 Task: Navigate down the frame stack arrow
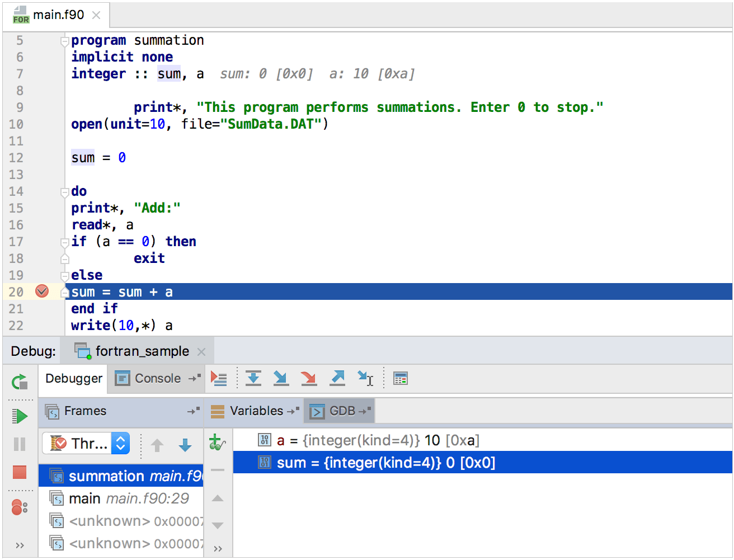point(185,445)
